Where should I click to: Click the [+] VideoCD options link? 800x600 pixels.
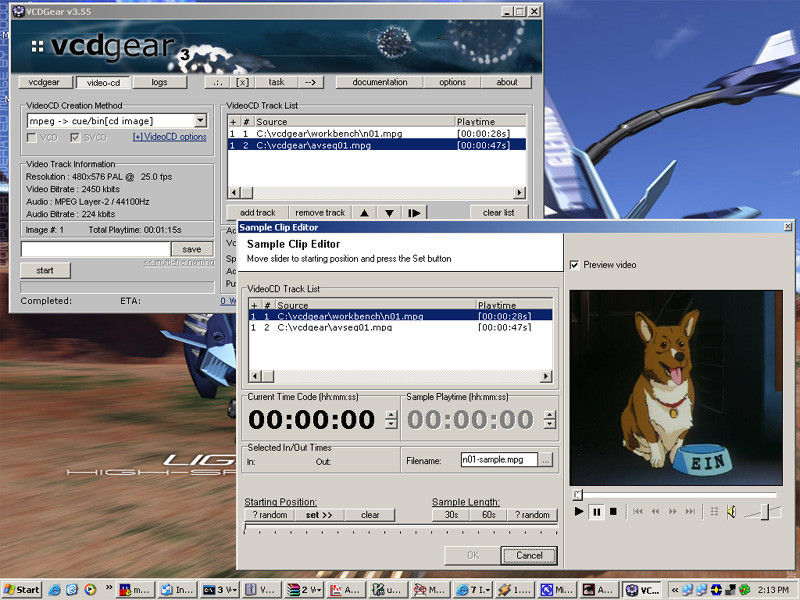(x=169, y=137)
